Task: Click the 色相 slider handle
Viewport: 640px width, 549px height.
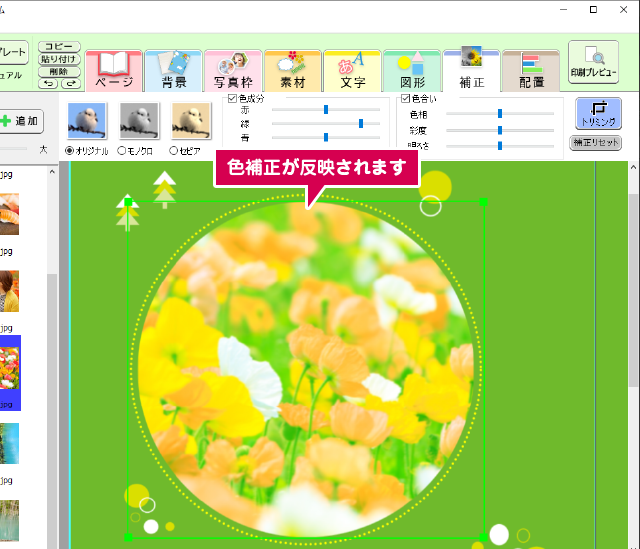Action: click(500, 113)
